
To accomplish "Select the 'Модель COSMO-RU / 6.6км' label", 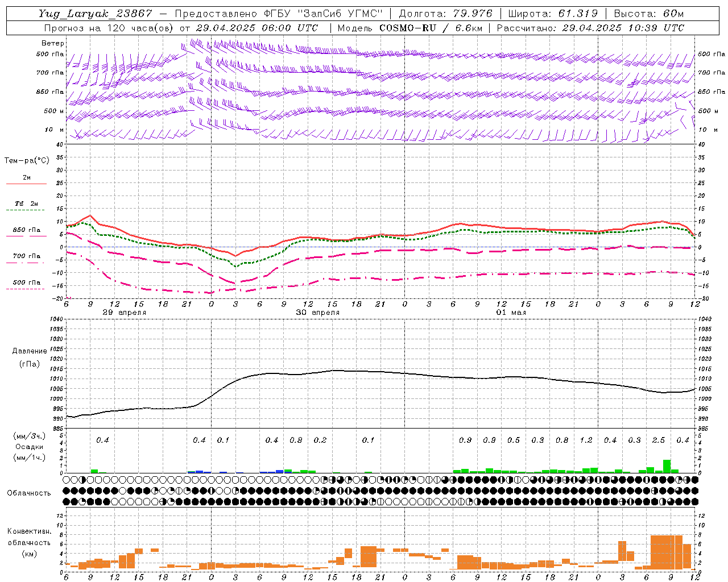I will (x=409, y=28).
